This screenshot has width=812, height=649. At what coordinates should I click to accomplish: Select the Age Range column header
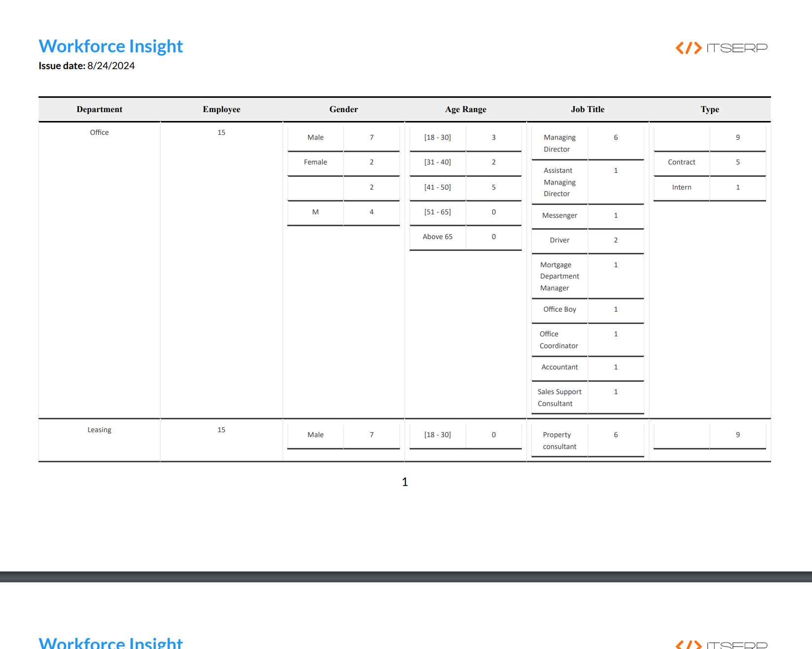click(x=465, y=109)
